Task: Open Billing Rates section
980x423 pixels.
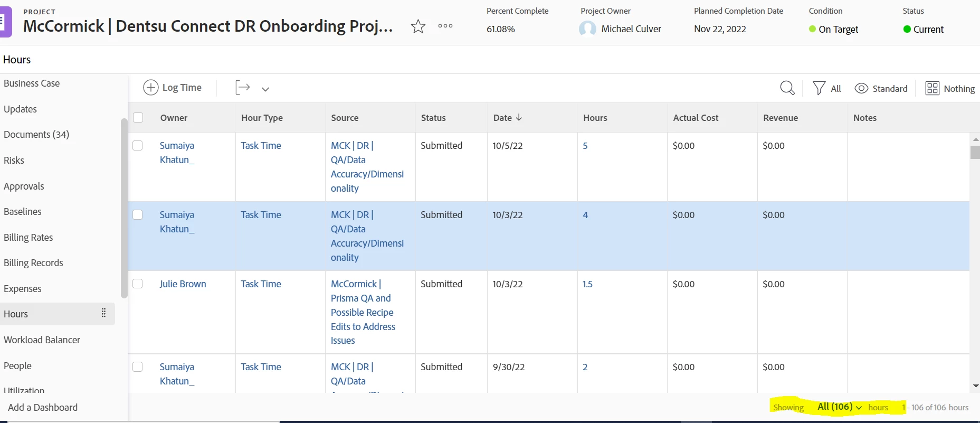Action: tap(28, 237)
